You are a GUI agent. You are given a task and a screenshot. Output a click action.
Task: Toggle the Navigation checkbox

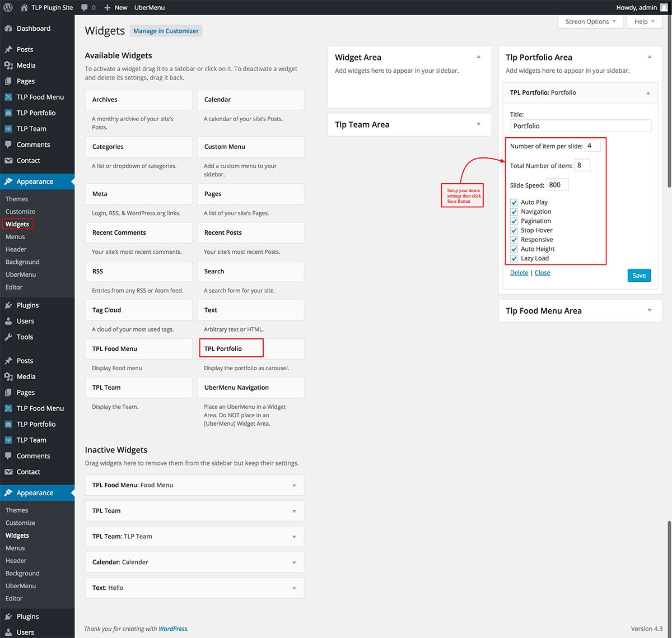[x=514, y=212]
